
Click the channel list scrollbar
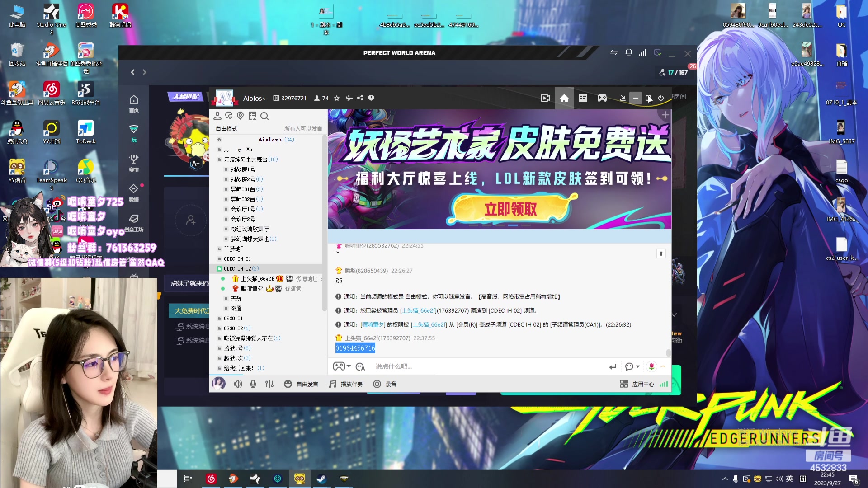pyautogui.click(x=324, y=224)
